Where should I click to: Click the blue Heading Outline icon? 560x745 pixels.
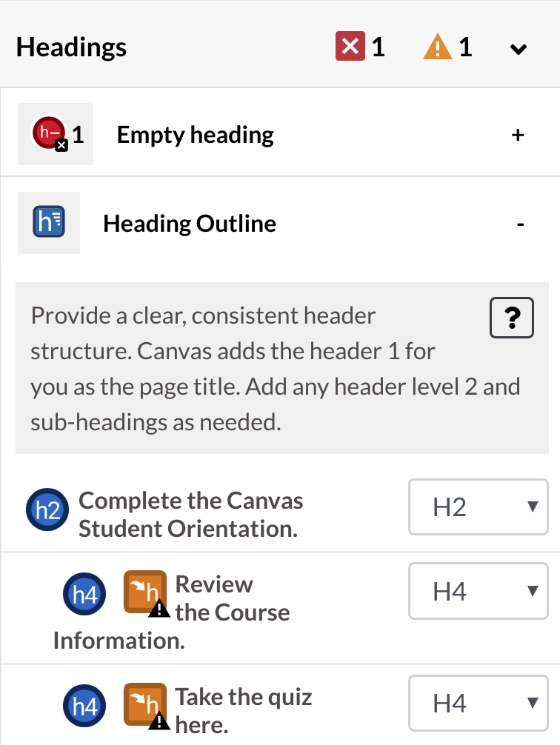tap(49, 221)
